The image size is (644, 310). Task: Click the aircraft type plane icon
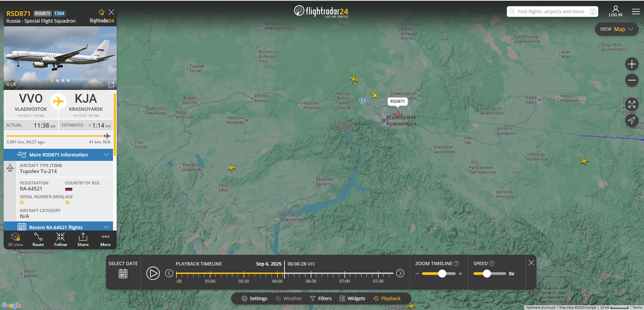[x=11, y=168]
